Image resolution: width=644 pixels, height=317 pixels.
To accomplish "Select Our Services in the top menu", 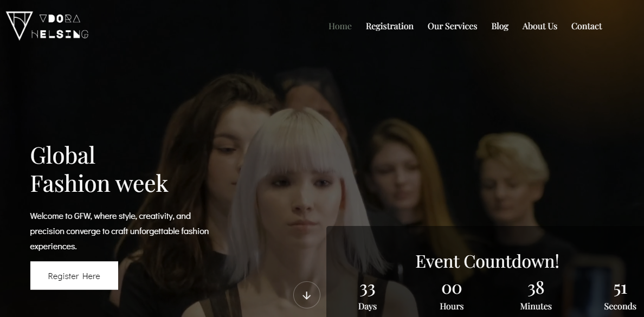I will (x=452, y=26).
